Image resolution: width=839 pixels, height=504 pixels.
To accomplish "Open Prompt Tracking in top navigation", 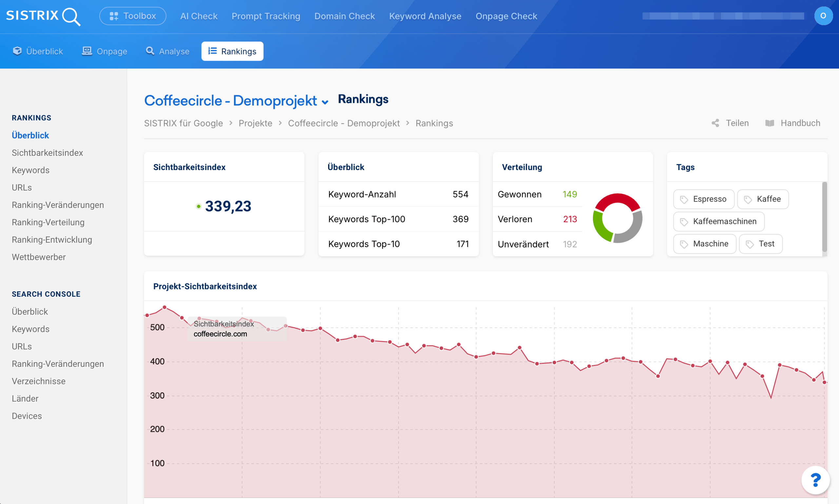I will (266, 16).
